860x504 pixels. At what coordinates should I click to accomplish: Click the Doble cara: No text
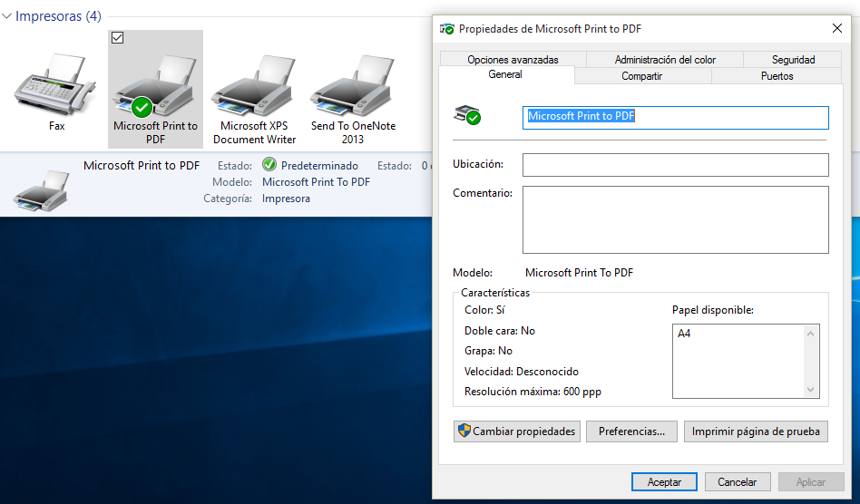[x=499, y=330]
